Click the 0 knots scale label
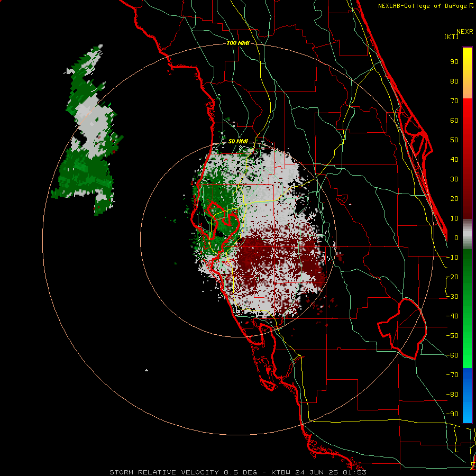 coord(456,238)
